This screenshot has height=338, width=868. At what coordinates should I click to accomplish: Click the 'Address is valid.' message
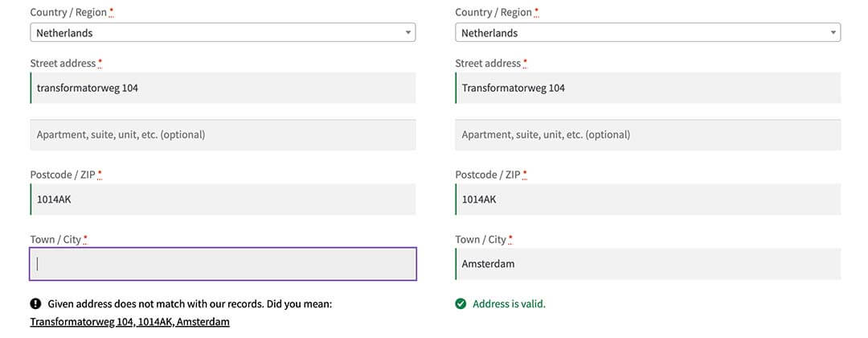[x=509, y=304]
